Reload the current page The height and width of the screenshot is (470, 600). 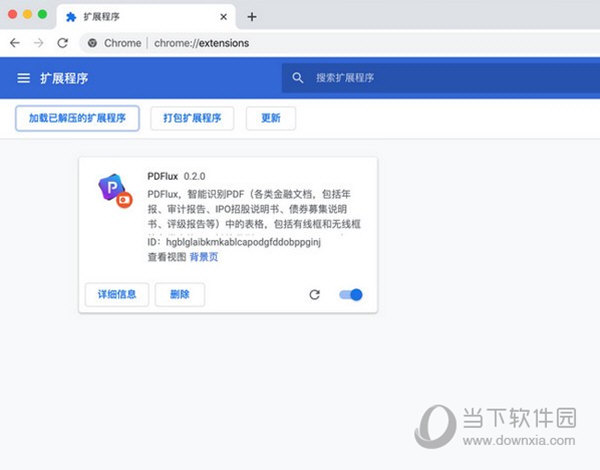pos(63,43)
